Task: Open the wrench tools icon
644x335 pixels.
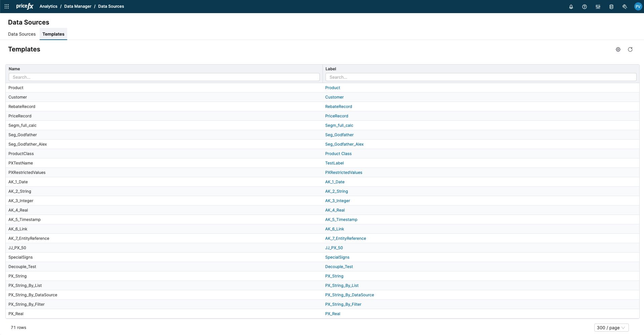Action: 625,7
